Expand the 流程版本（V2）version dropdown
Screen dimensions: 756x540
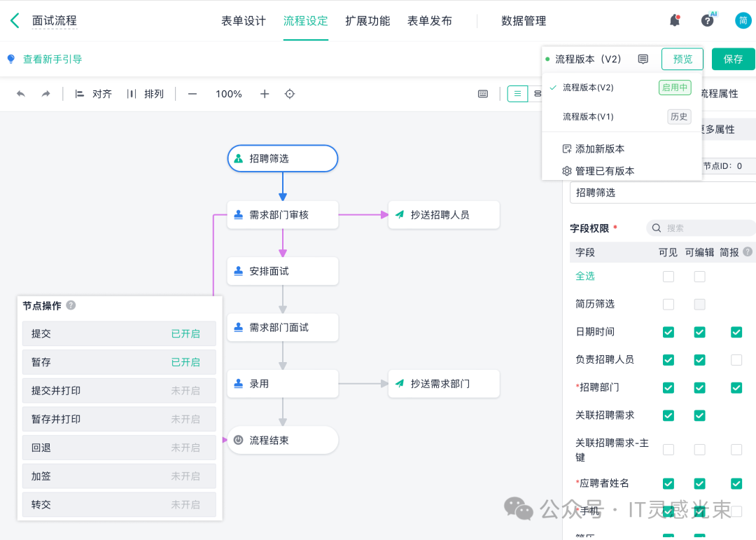(x=588, y=60)
